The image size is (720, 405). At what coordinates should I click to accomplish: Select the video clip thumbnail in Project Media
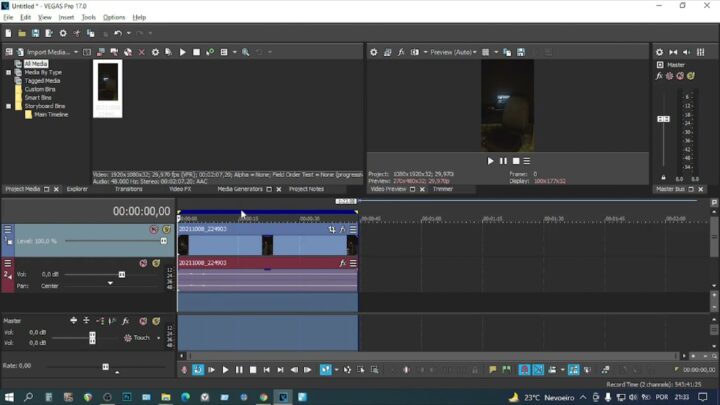point(107,88)
